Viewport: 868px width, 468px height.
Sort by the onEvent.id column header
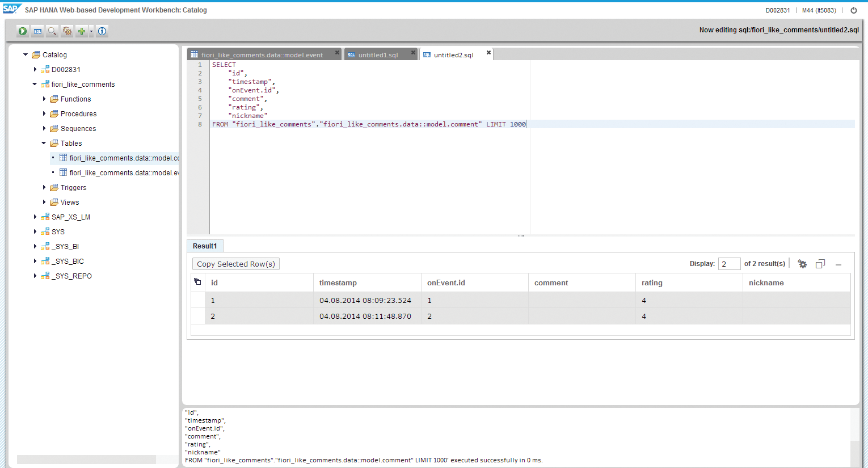pyautogui.click(x=475, y=283)
